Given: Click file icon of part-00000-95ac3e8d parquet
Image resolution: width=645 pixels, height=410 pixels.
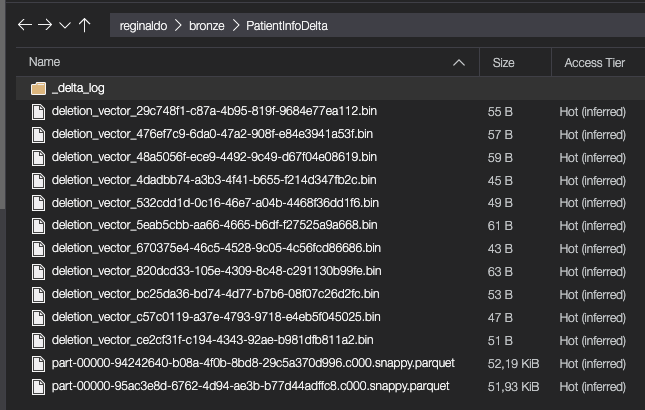Looking at the screenshot, I should pyautogui.click(x=39, y=387).
